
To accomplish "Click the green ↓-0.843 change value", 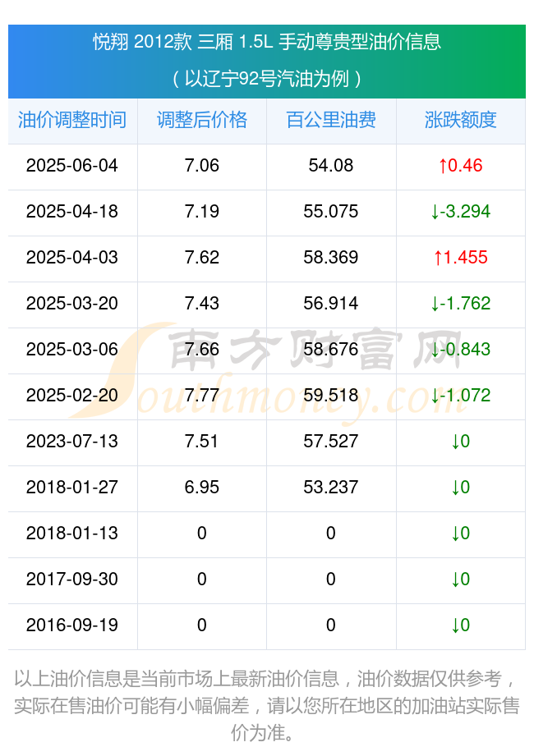I will tap(461, 349).
